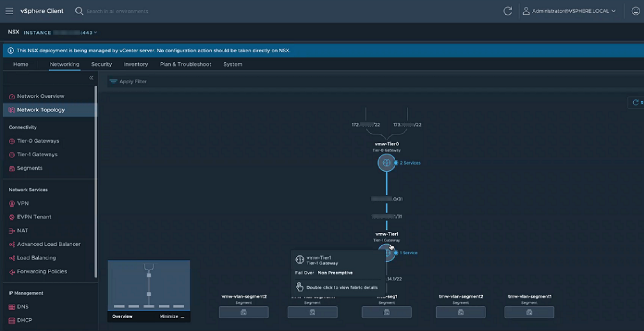Click the DHCP sidebar icon
The width and height of the screenshot is (644, 331).
12,321
